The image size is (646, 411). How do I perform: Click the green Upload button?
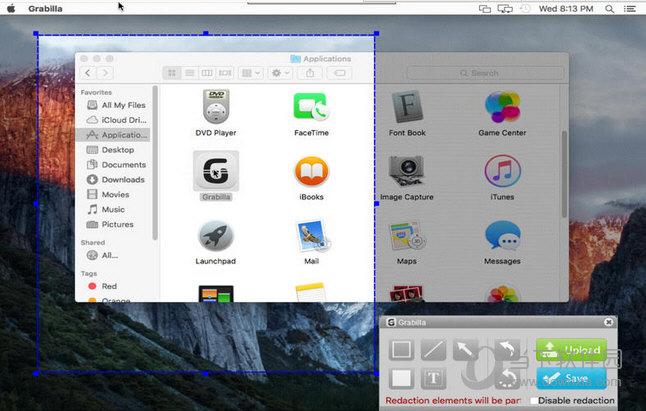571,350
